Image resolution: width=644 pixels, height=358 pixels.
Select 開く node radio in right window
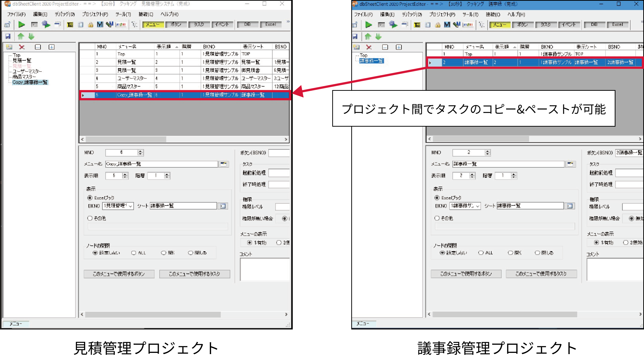tap(510, 253)
